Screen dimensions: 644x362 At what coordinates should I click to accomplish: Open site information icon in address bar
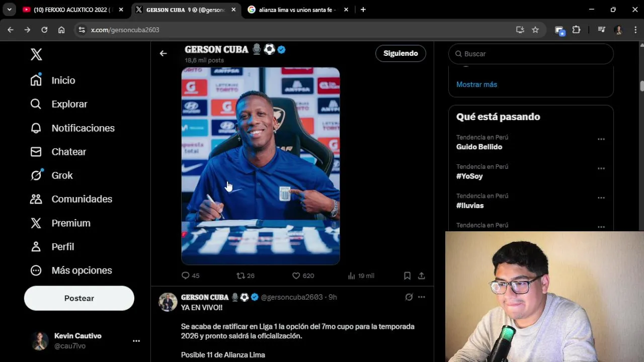83,30
